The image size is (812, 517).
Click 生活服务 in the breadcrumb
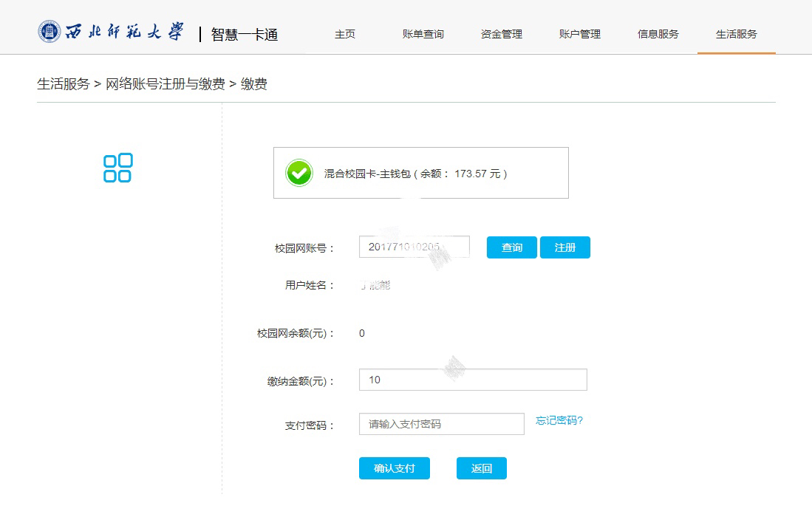pyautogui.click(x=64, y=84)
